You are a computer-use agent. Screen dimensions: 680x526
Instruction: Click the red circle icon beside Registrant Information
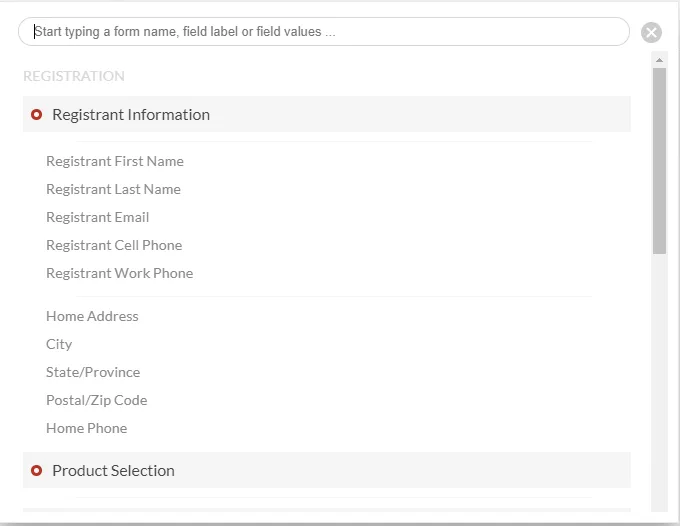36,114
